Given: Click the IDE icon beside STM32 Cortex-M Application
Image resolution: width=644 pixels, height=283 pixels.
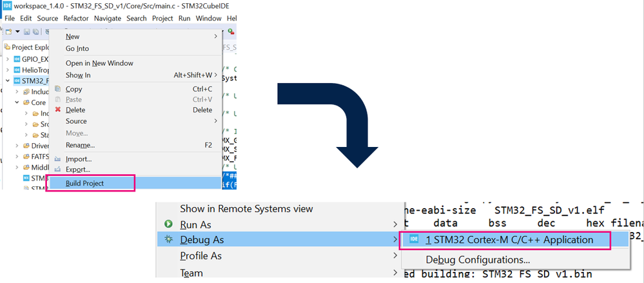Looking at the screenshot, I should click(413, 240).
